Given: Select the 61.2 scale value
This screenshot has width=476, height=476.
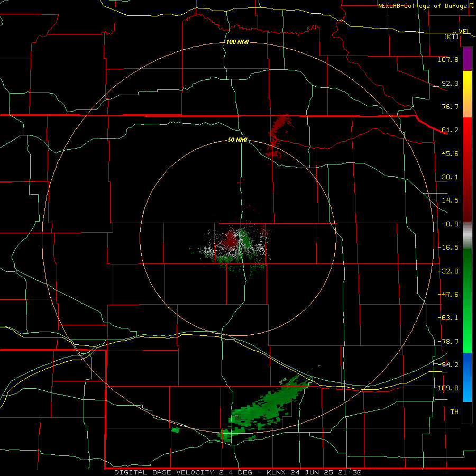Looking at the screenshot, I should tap(450, 130).
